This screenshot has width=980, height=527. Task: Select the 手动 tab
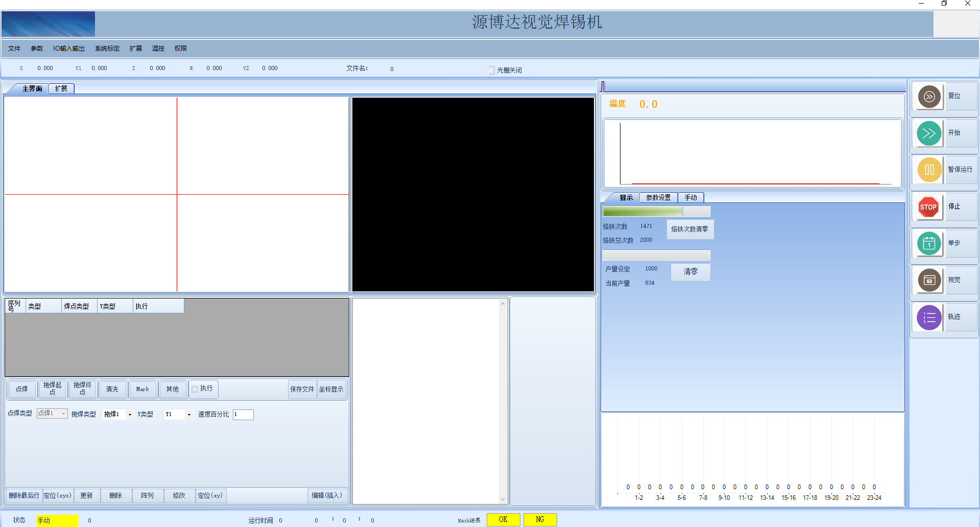coord(691,197)
